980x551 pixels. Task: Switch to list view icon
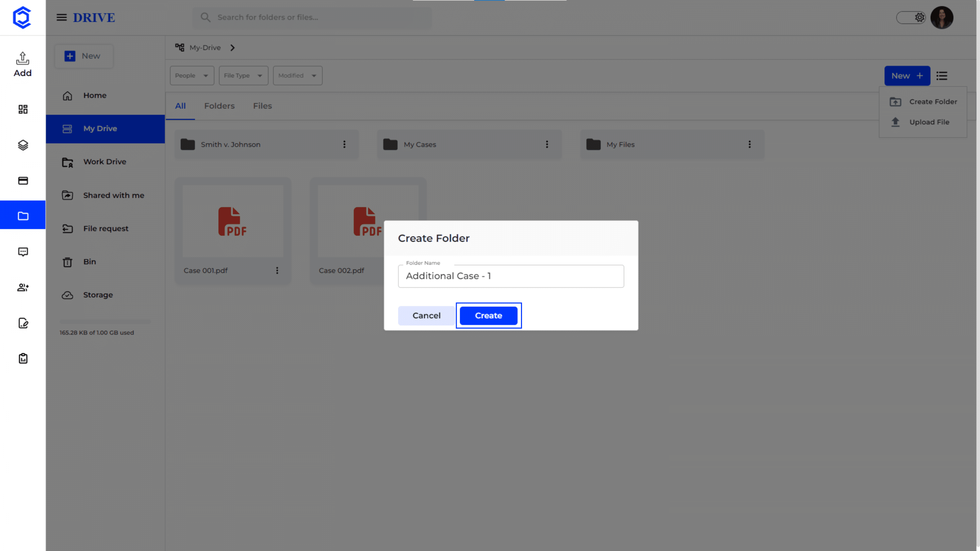[942, 76]
